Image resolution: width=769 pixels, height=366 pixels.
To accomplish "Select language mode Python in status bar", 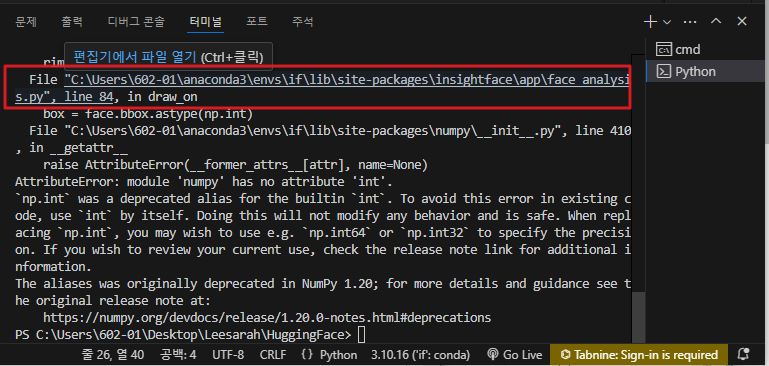I will tap(339, 355).
